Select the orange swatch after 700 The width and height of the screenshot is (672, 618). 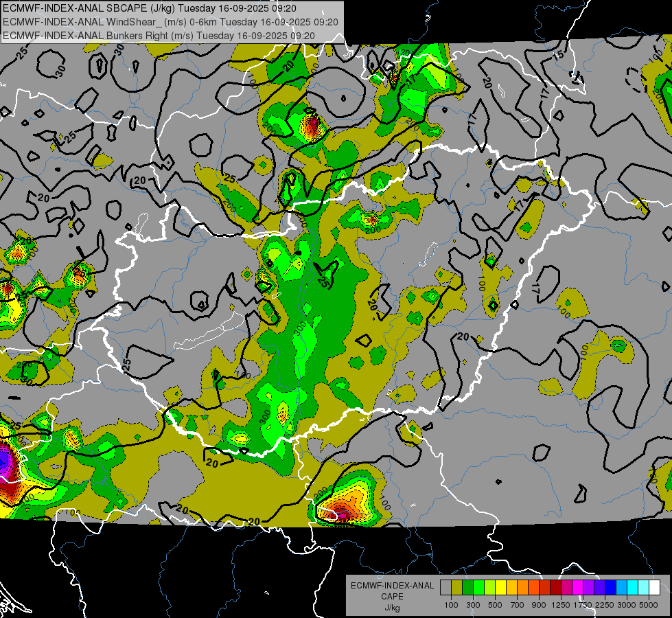522,588
